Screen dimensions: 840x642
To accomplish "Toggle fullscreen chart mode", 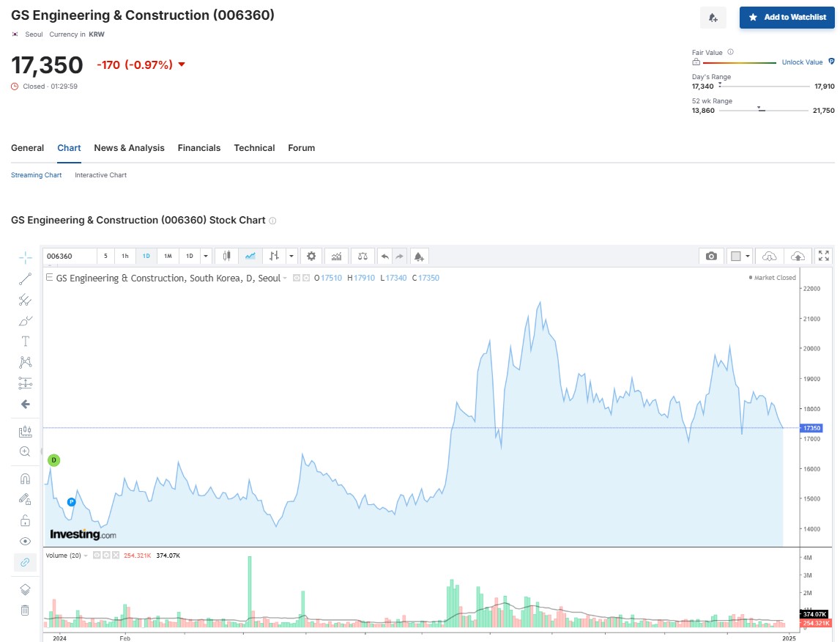I will 824,257.
